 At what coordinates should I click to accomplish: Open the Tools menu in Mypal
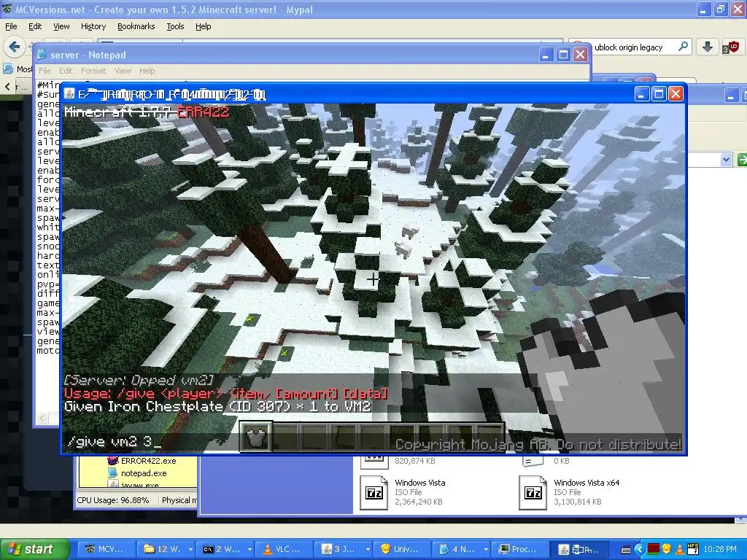tap(175, 26)
